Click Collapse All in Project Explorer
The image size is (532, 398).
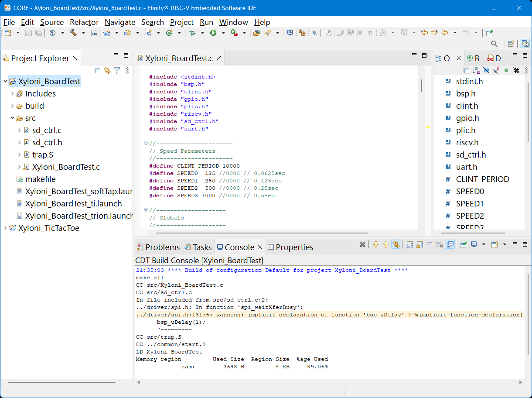(98, 70)
